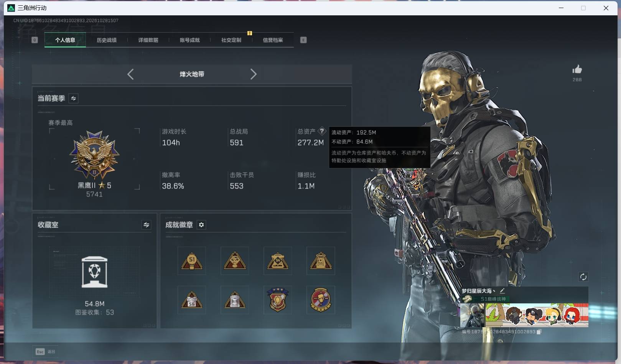
Task: Select the third badge in top row
Action: [278, 261]
